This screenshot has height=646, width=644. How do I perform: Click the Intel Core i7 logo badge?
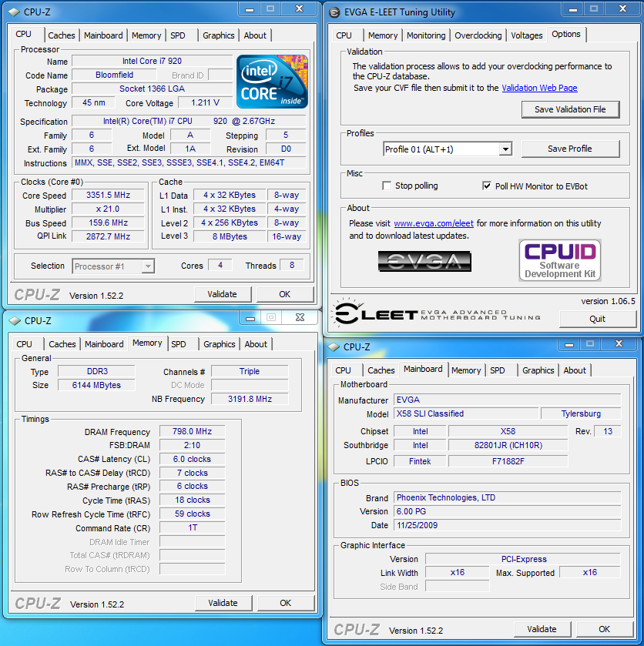click(x=272, y=81)
